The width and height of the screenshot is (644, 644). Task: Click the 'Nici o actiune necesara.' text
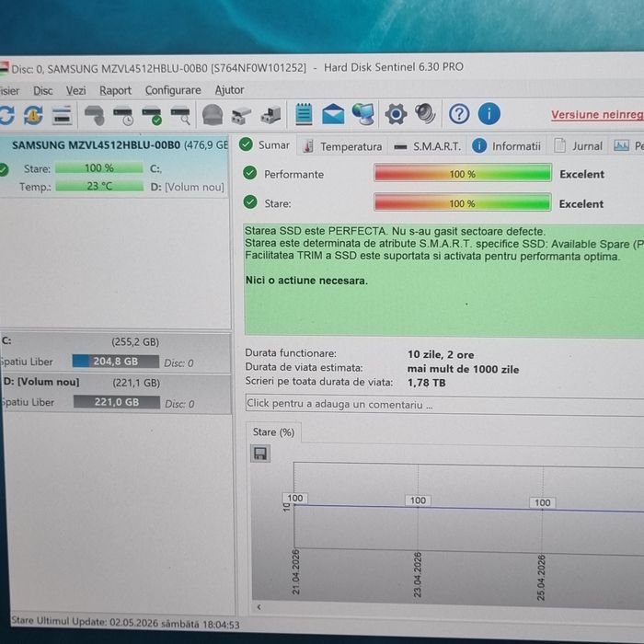tap(306, 281)
